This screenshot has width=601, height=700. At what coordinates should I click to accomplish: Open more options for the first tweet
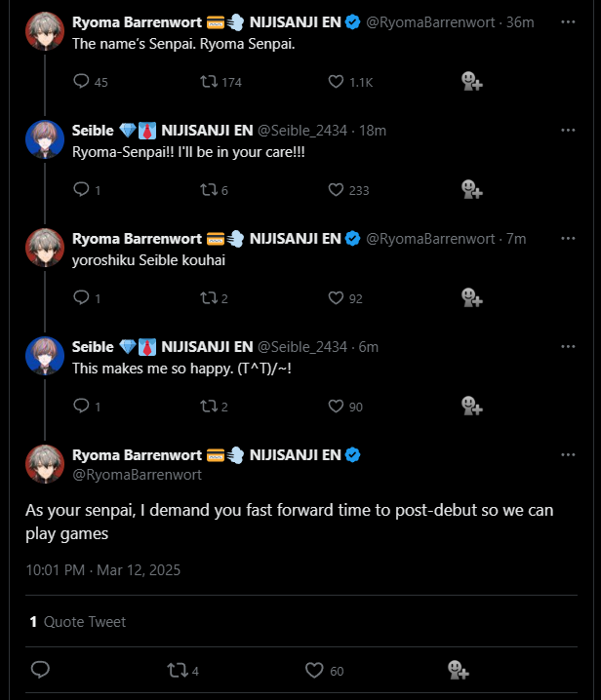[x=568, y=21]
